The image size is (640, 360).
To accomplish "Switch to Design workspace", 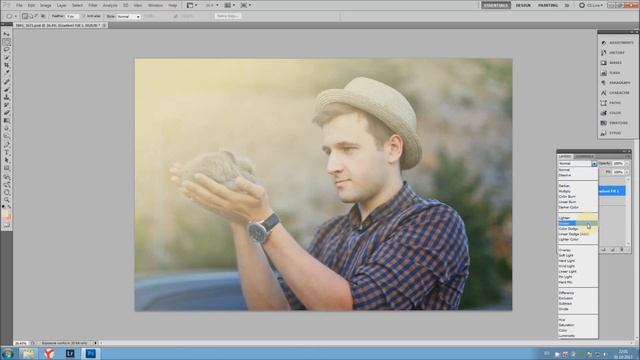I will [523, 5].
